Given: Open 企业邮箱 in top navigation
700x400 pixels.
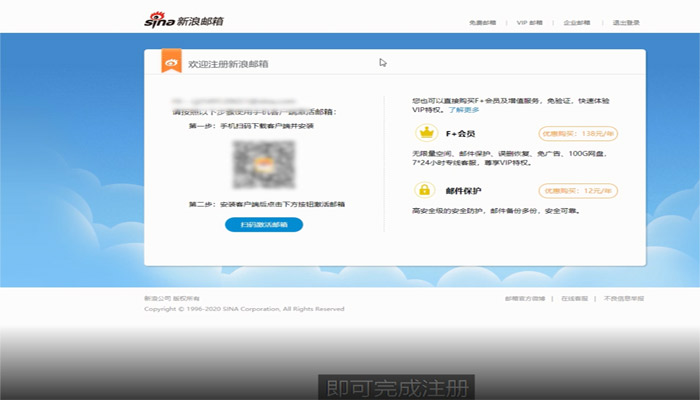Looking at the screenshot, I should click(x=577, y=23).
